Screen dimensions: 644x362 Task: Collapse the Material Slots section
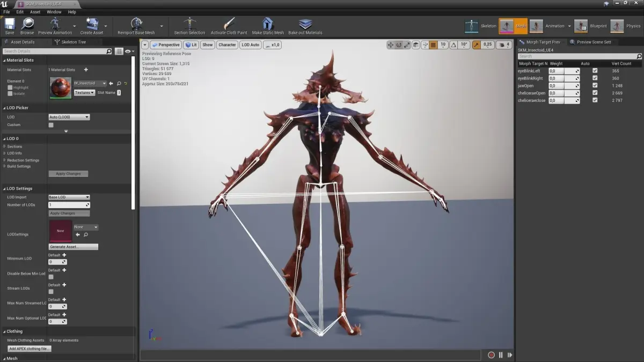point(4,60)
